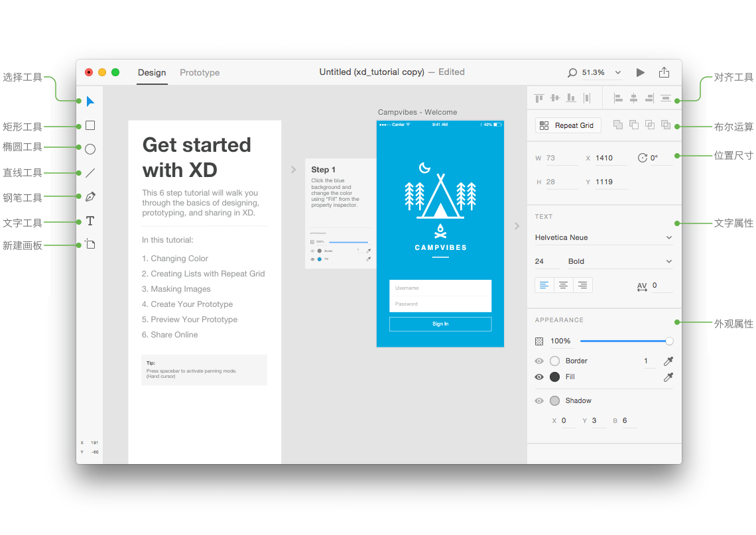The image size is (756, 535).
Task: Toggle Fill visibility off
Action: (x=538, y=377)
